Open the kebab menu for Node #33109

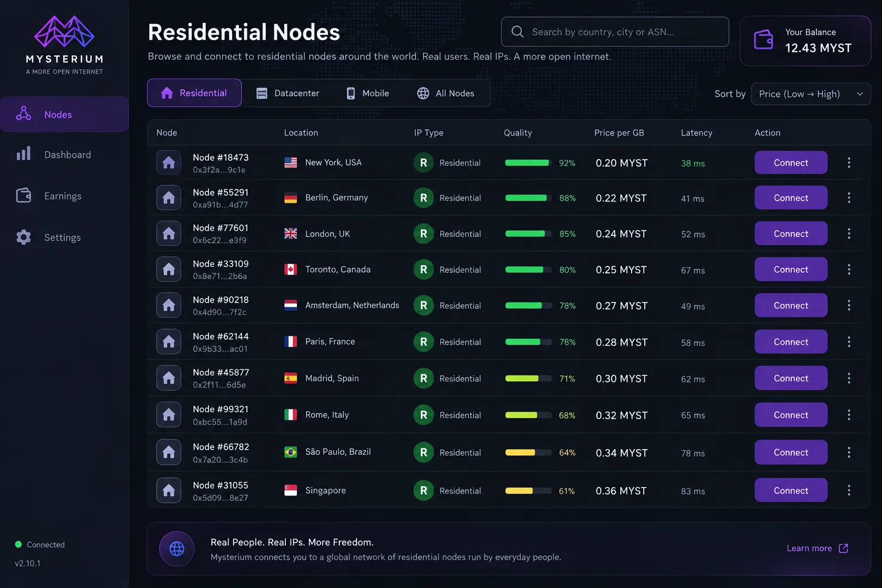pyautogui.click(x=849, y=269)
